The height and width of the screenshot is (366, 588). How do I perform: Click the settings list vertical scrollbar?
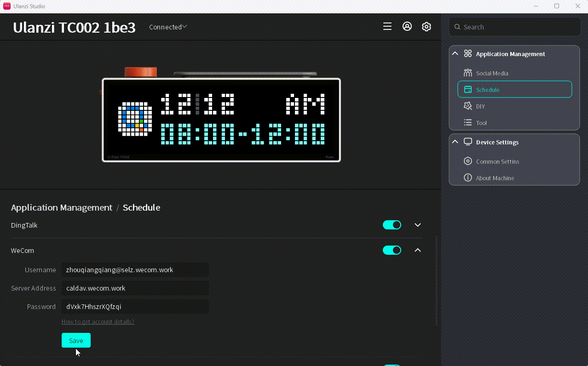click(x=436, y=280)
